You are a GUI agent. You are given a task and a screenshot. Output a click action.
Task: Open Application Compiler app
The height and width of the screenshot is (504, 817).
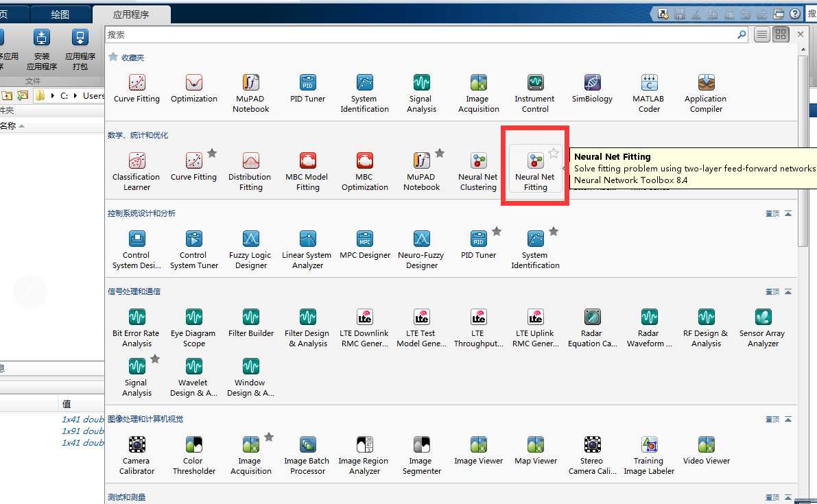coord(706,94)
